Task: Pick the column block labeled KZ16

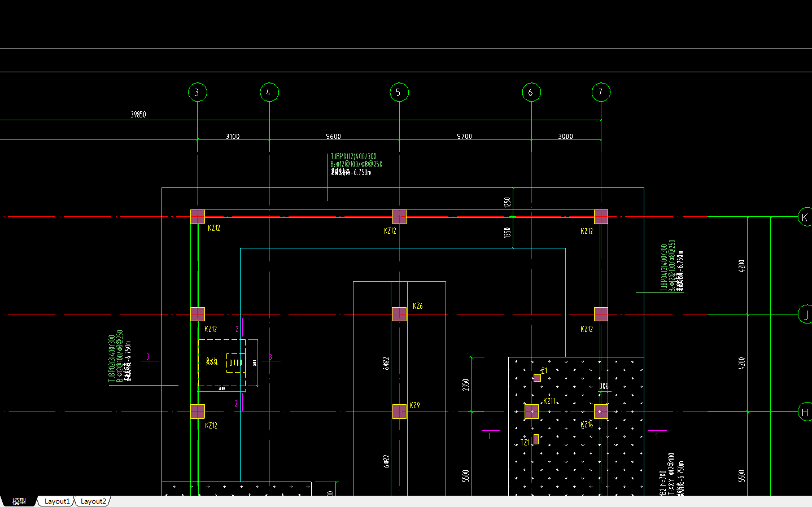Action: click(601, 412)
